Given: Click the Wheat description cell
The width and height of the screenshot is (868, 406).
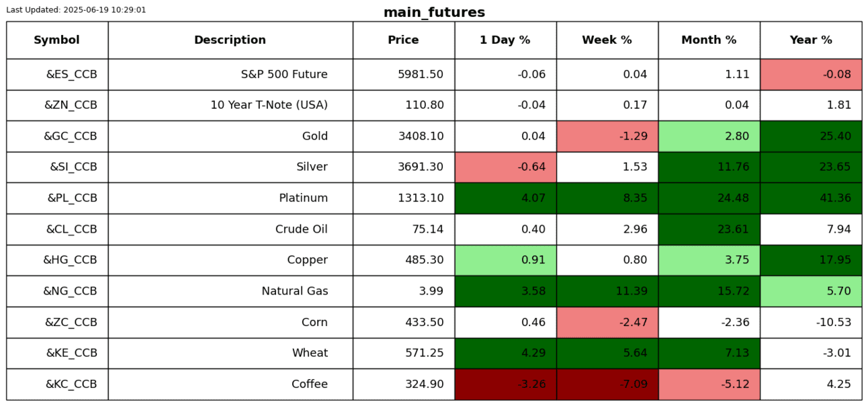Looking at the screenshot, I should [230, 354].
